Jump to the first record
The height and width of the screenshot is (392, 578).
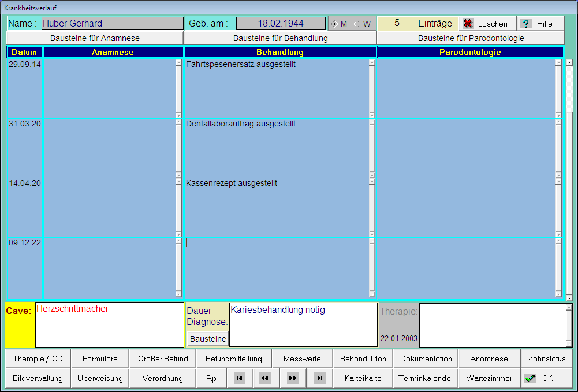(x=240, y=378)
